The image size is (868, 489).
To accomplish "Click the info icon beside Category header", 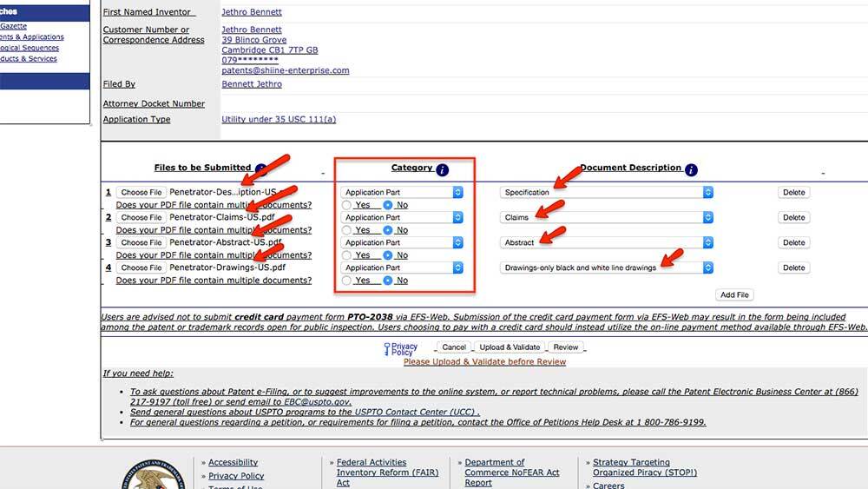I will click(x=443, y=169).
